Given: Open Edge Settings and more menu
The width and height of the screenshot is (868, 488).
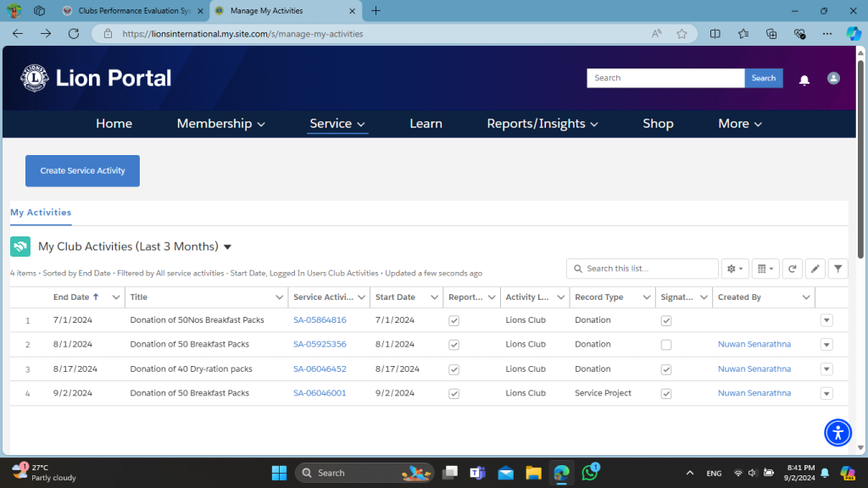Looking at the screenshot, I should [827, 34].
